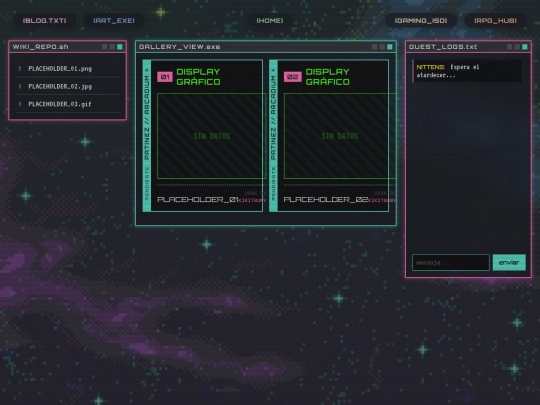Image resolution: width=540 pixels, height=405 pixels.
Task: Click the GUEST_LOGS.txt window title
Action: [x=443, y=47]
